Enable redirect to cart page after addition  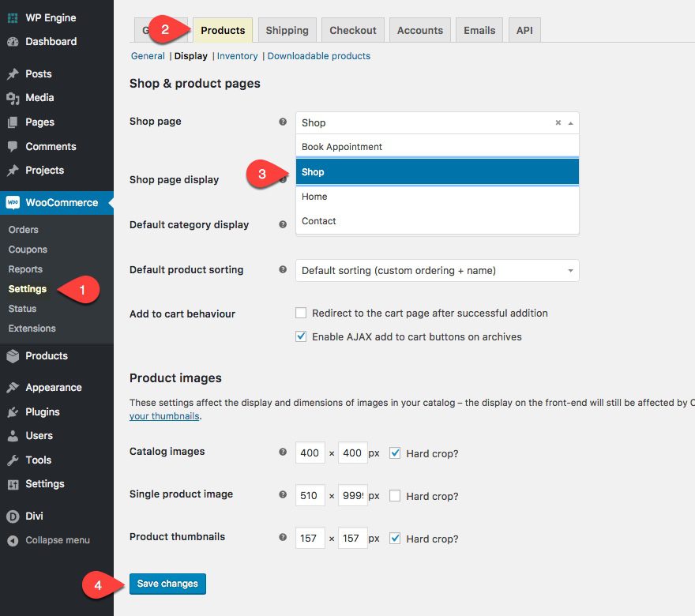coord(301,314)
